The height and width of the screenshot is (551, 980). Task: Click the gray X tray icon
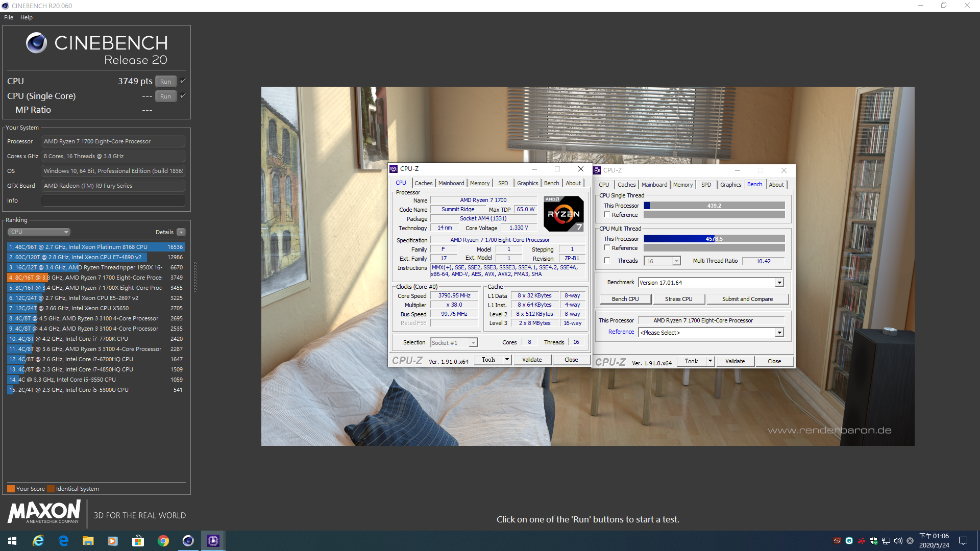pyautogui.click(x=910, y=541)
